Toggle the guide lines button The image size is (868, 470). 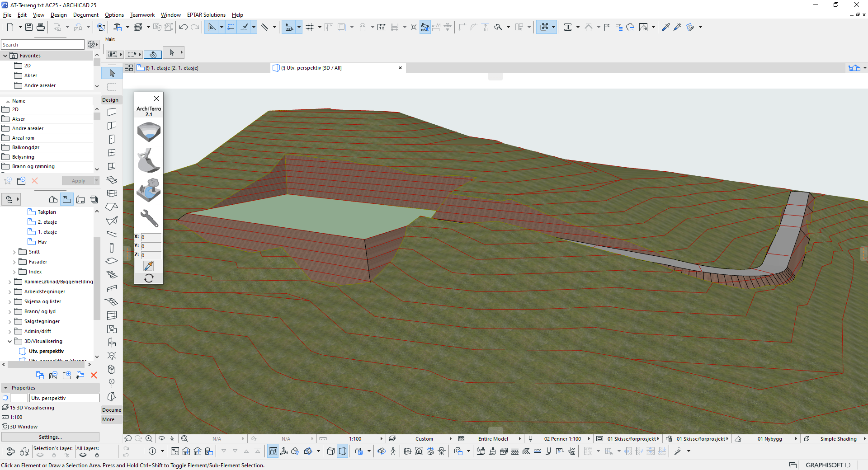tap(212, 27)
